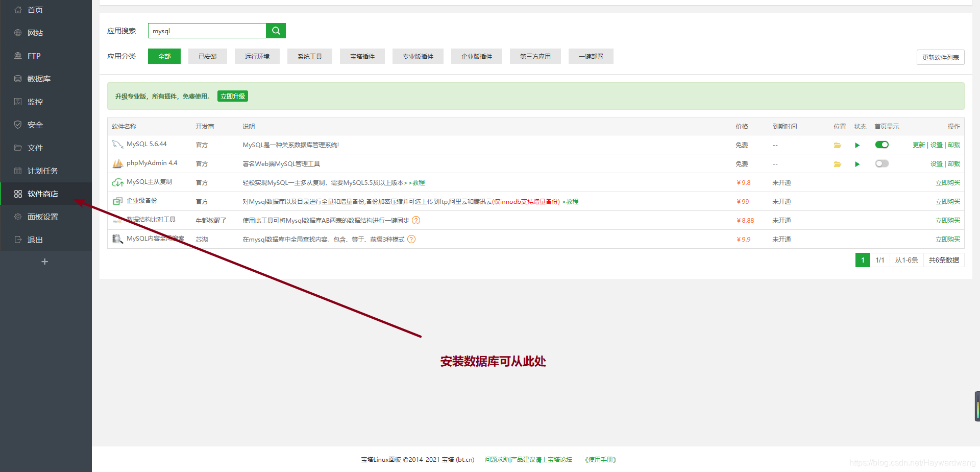This screenshot has height=472, width=980.
Task: Click the green search magnifier button
Action: pyautogui.click(x=276, y=31)
